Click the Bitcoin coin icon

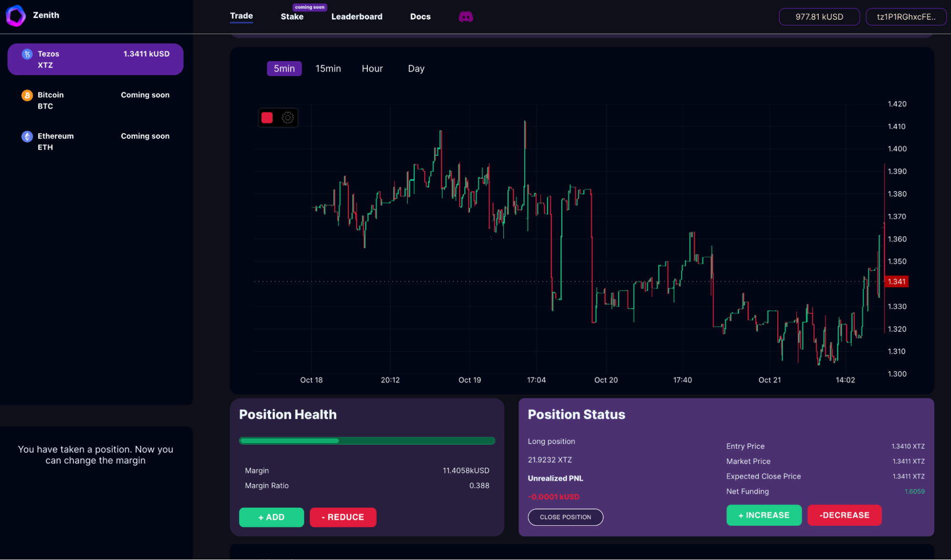[27, 96]
